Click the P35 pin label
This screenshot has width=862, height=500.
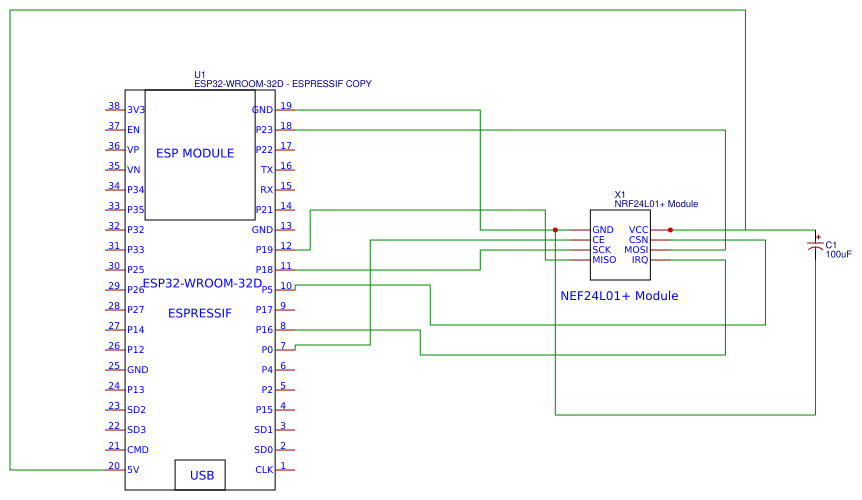(136, 210)
